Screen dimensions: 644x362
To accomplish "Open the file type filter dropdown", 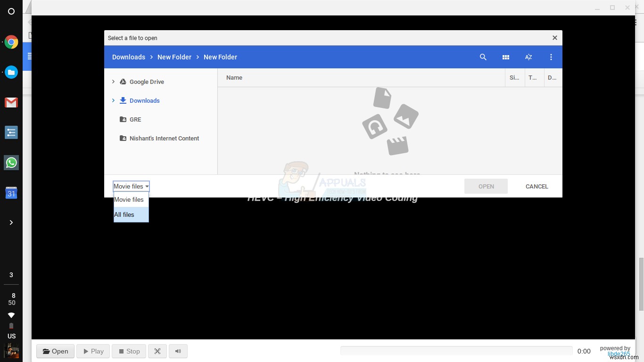I will [131, 186].
